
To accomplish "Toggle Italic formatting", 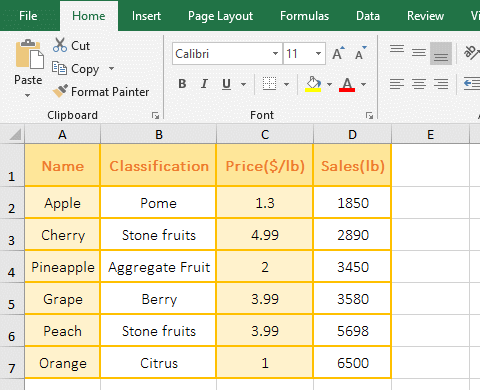I will 204,84.
